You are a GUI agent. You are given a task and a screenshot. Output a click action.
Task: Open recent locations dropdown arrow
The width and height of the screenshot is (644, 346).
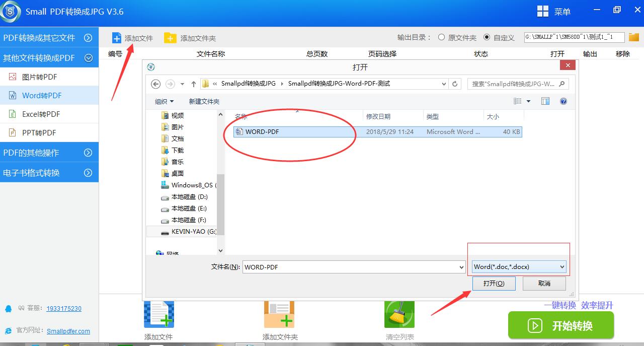pos(182,84)
